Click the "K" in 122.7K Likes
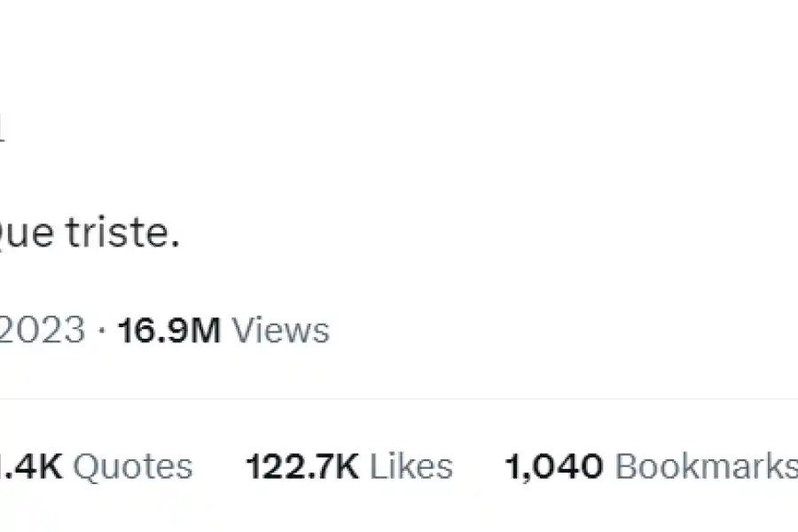 [346, 466]
